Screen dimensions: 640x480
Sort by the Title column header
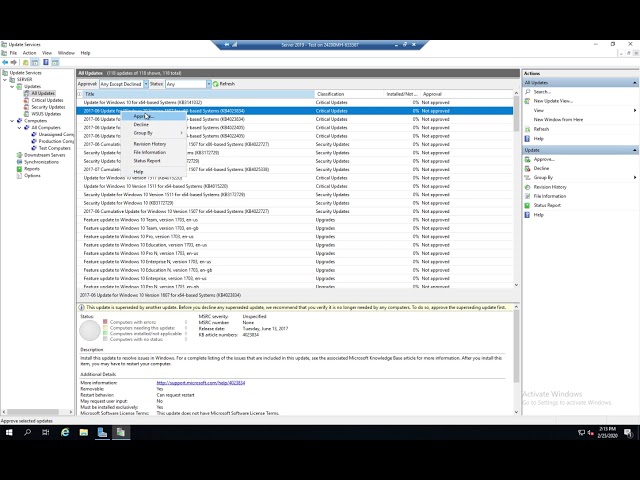198,94
